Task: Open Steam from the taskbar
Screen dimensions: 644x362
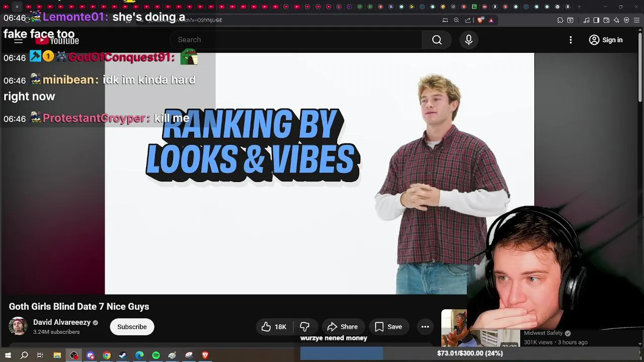Action: tap(123, 355)
